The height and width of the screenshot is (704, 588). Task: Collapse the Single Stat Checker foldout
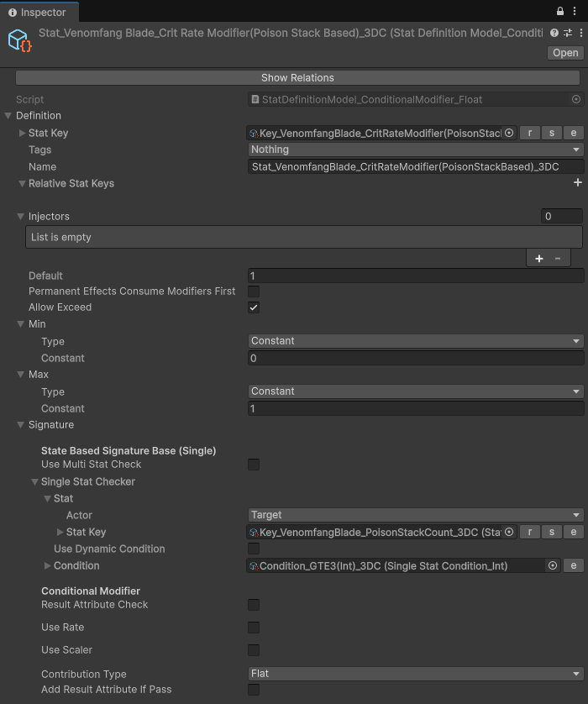pyautogui.click(x=34, y=481)
